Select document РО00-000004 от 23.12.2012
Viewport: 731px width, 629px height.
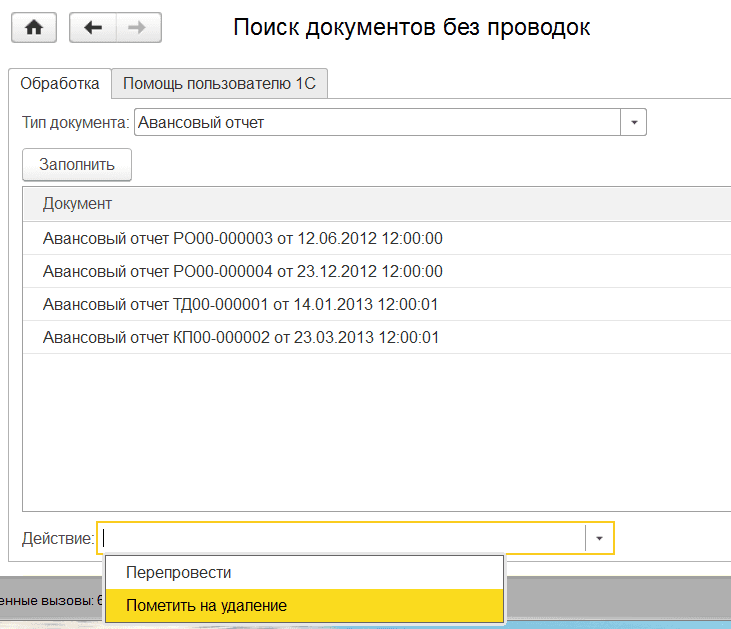point(377,271)
